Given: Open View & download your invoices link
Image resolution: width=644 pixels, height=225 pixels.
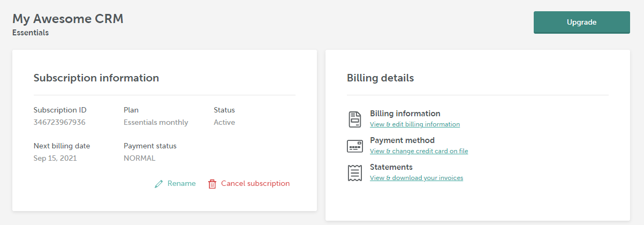Looking at the screenshot, I should [416, 178].
